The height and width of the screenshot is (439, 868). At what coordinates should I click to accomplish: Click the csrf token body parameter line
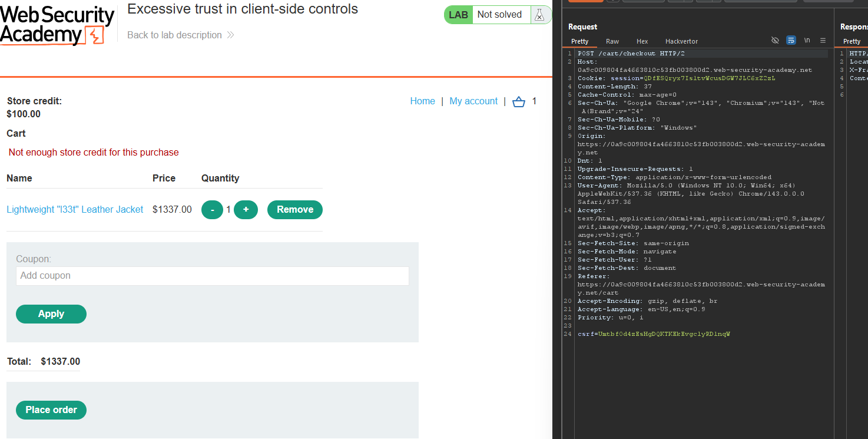654,334
